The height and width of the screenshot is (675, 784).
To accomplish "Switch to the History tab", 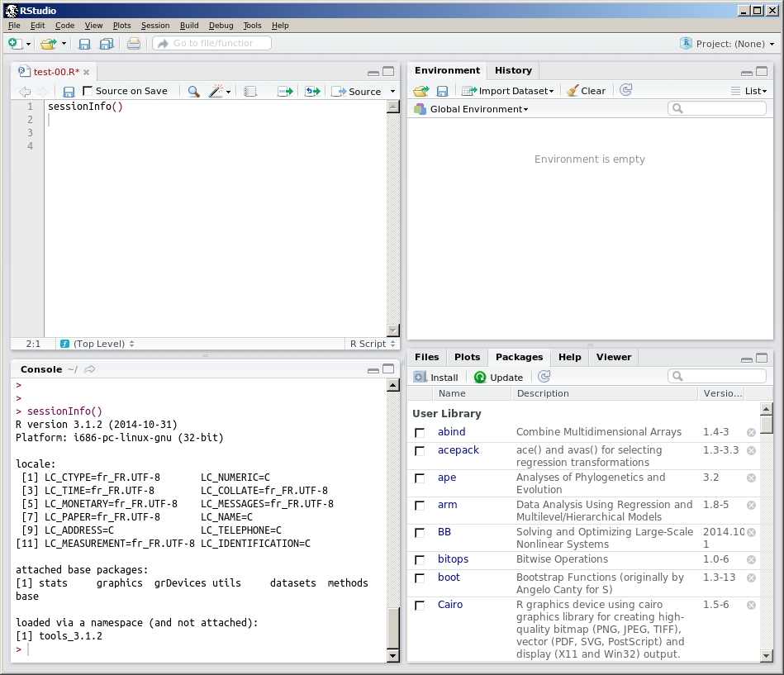I will (x=513, y=71).
